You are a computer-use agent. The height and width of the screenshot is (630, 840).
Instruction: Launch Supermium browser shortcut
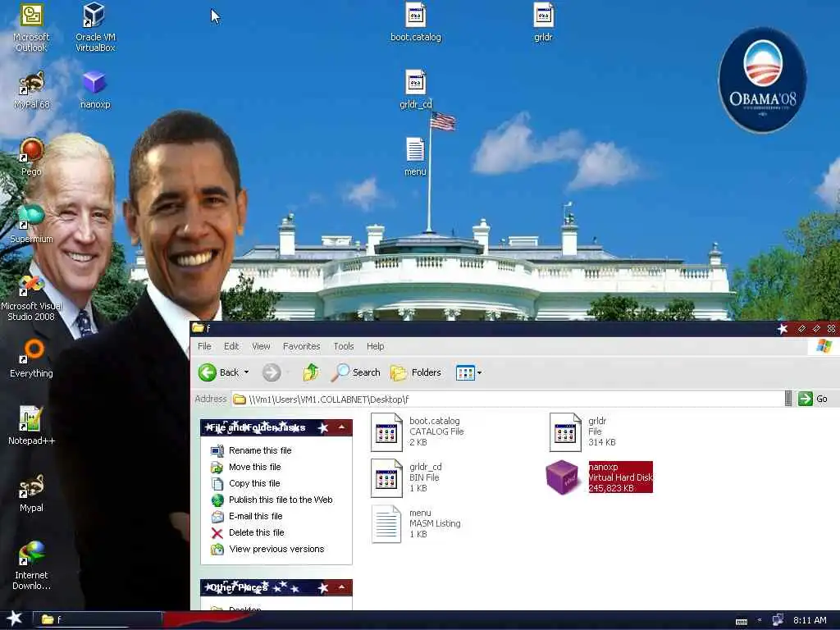31,225
